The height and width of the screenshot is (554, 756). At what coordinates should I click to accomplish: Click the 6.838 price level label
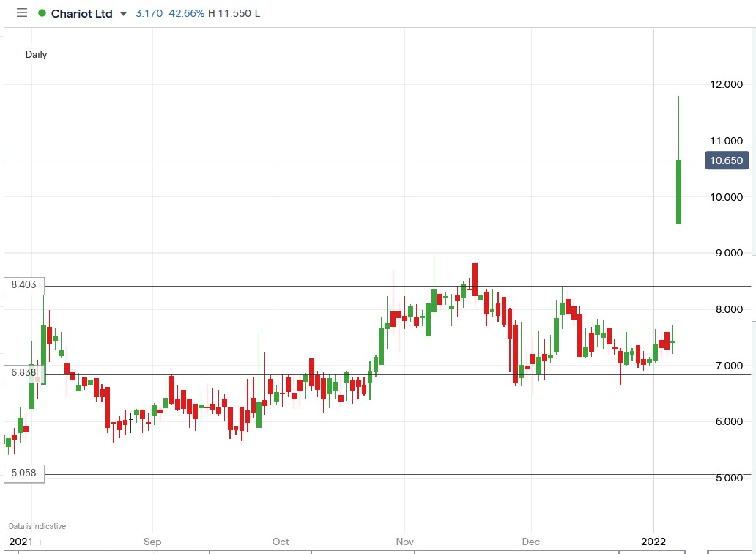[23, 372]
